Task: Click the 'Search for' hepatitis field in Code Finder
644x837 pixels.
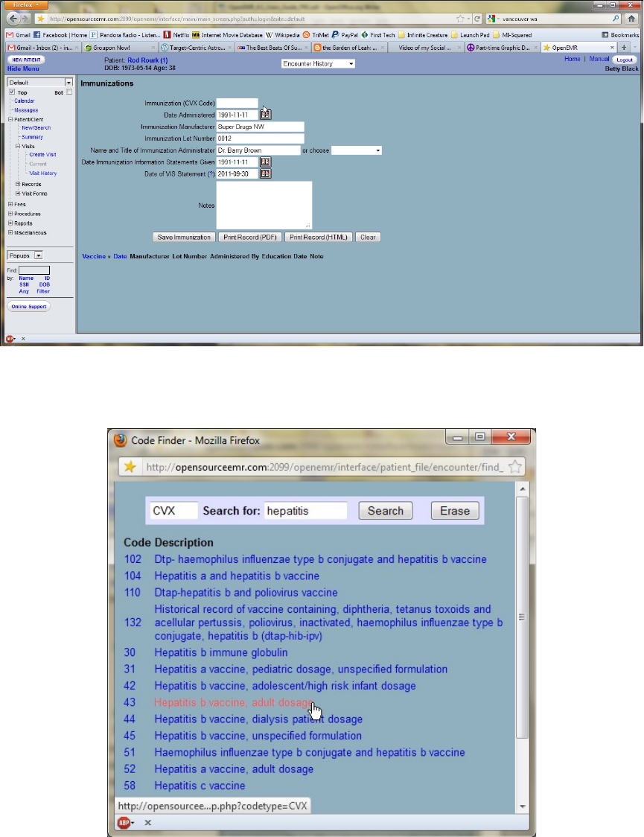Action: (305, 511)
